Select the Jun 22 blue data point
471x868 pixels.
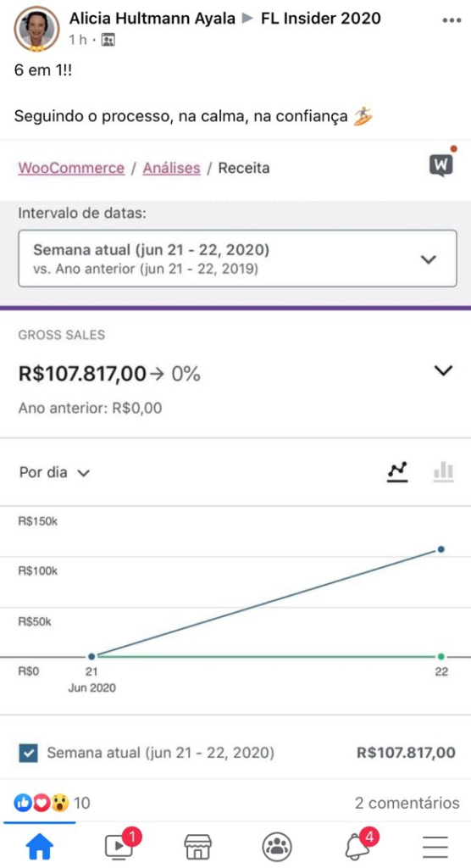click(x=441, y=549)
